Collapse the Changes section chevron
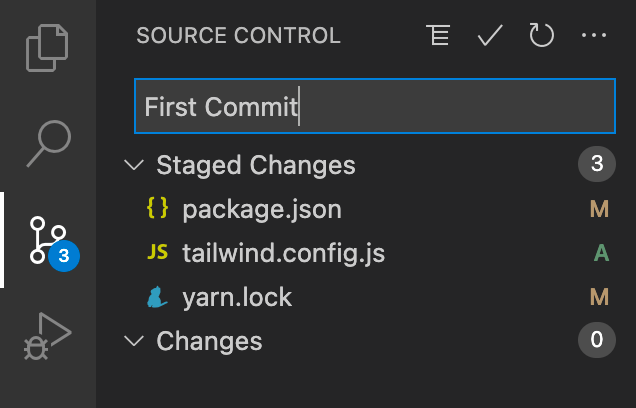 (x=134, y=341)
